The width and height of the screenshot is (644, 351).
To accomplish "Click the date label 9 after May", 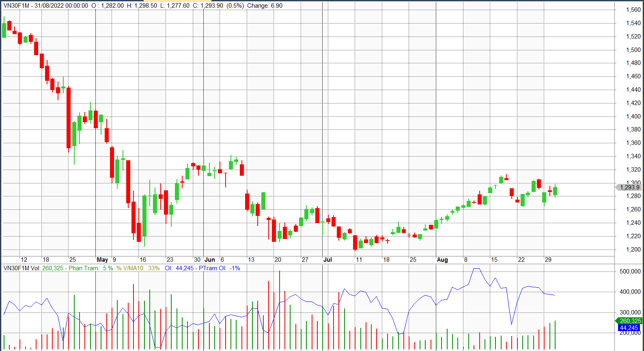I will (x=114, y=260).
